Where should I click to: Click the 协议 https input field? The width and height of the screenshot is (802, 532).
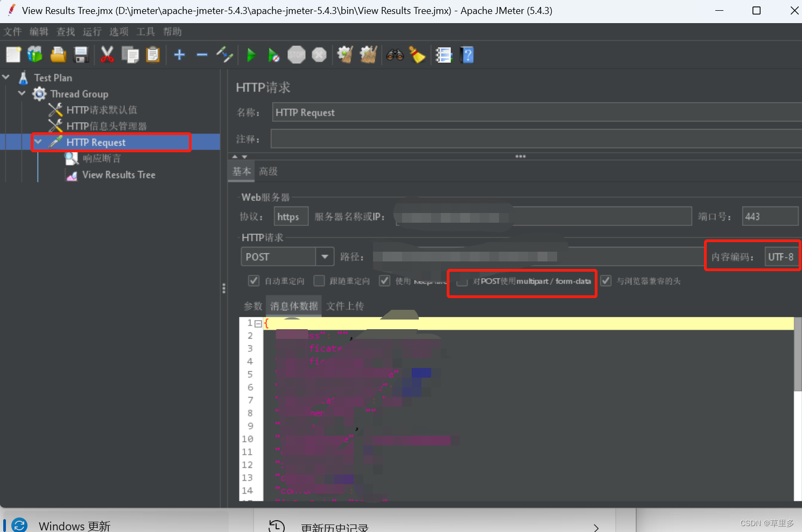point(291,217)
